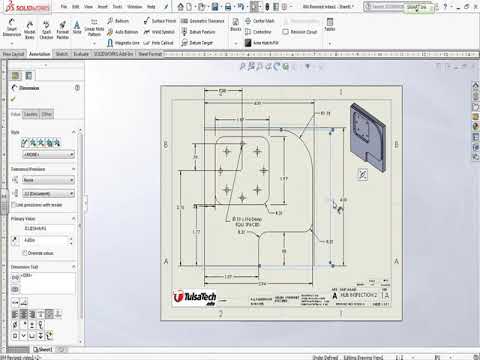
Task: Click the primary value input field
Action: (46, 240)
